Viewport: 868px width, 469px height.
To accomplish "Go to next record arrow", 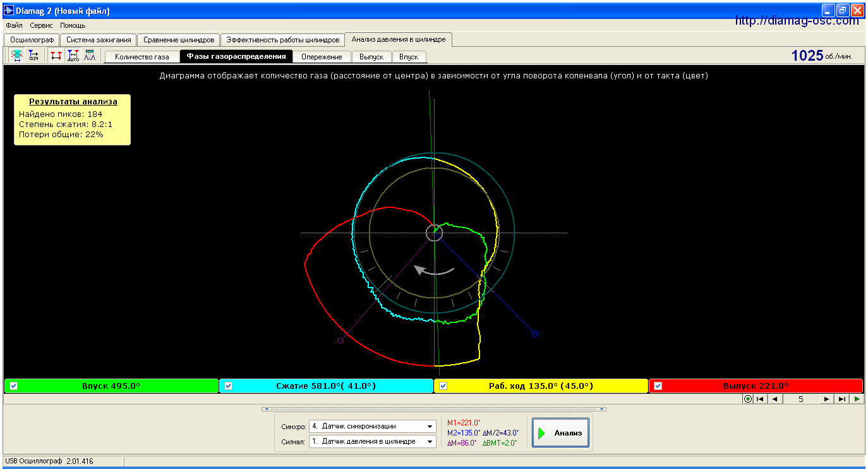I will [826, 399].
